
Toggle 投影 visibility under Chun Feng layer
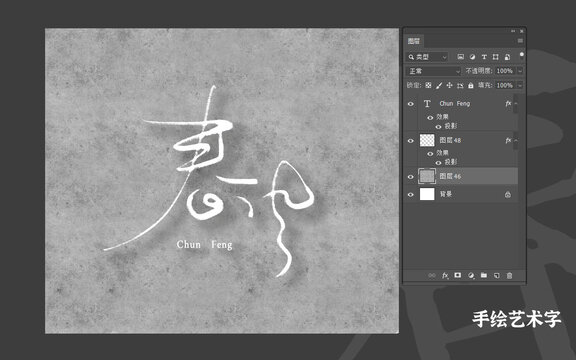click(438, 127)
